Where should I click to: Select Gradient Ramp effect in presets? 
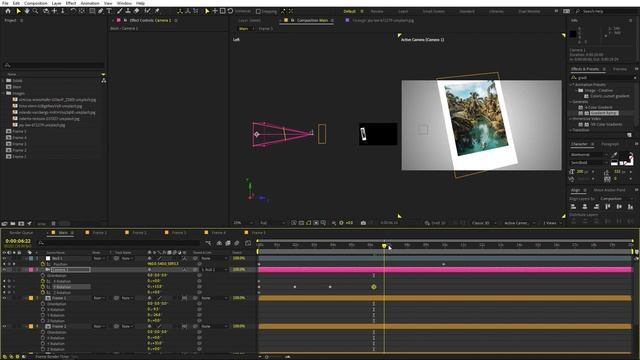pos(604,113)
